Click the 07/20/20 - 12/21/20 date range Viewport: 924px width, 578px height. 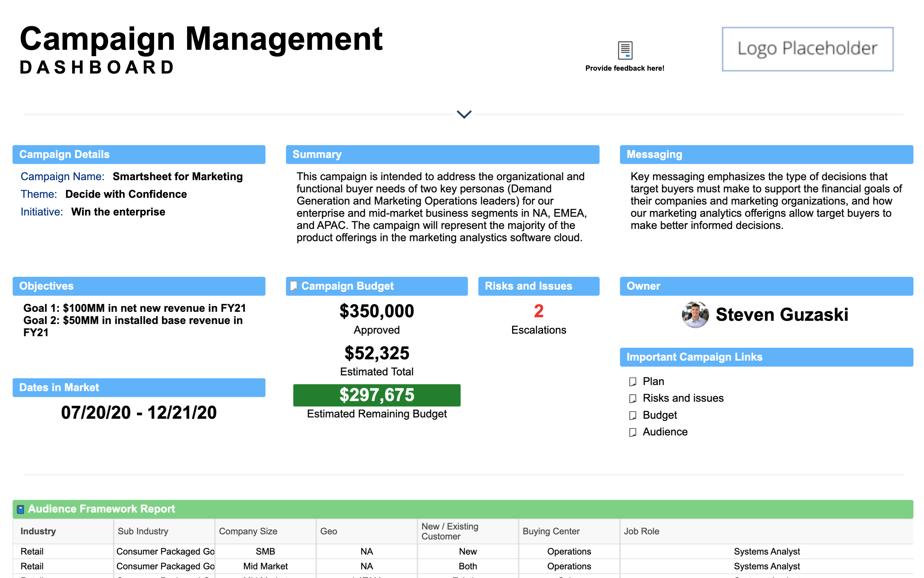pyautogui.click(x=139, y=413)
